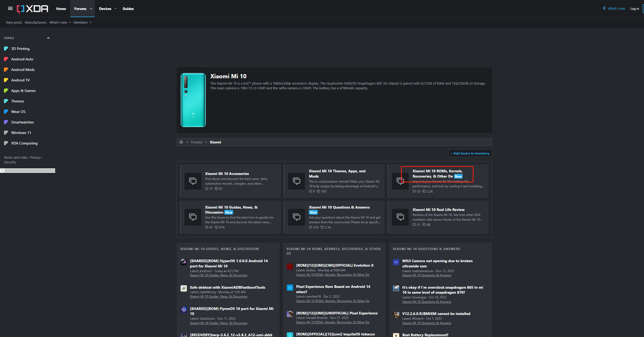Click the Forums breadcrumb link
Image resolution: width=644 pixels, height=337 pixels.
click(197, 142)
